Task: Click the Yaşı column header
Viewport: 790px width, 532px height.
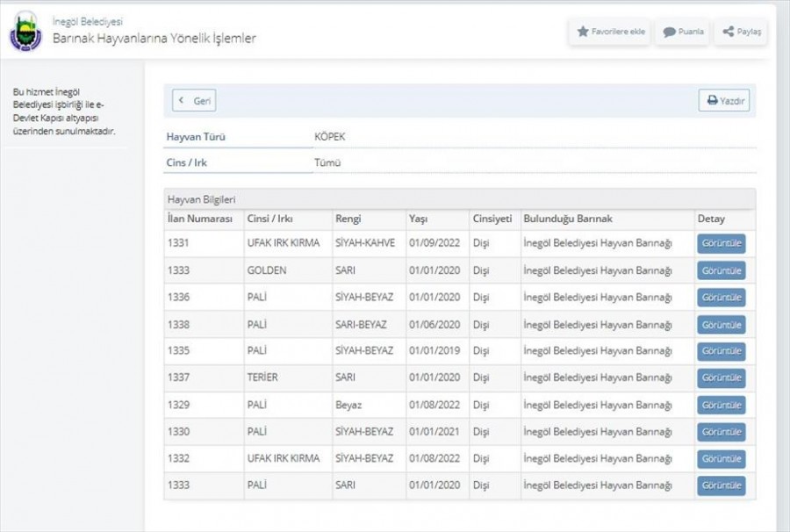Action: [418, 219]
